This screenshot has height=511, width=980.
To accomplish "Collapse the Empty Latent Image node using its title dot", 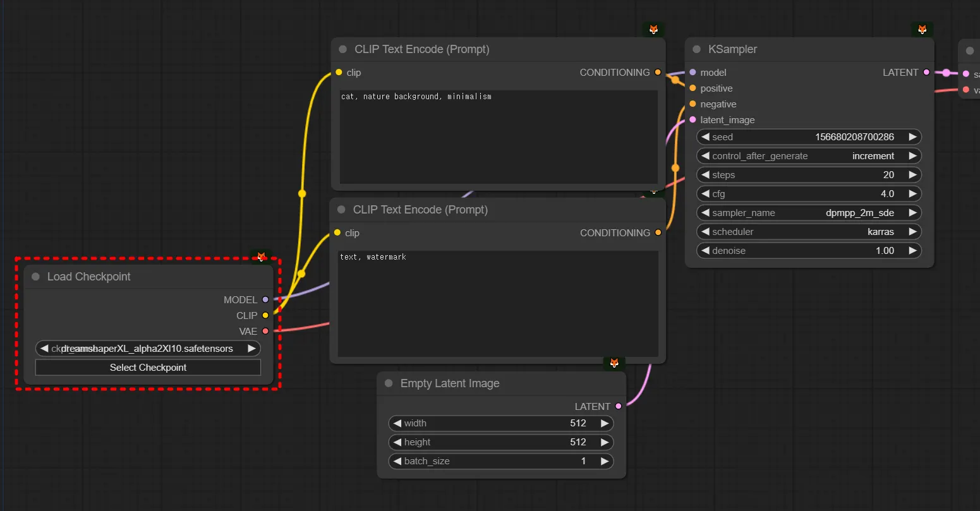I will pyautogui.click(x=389, y=383).
